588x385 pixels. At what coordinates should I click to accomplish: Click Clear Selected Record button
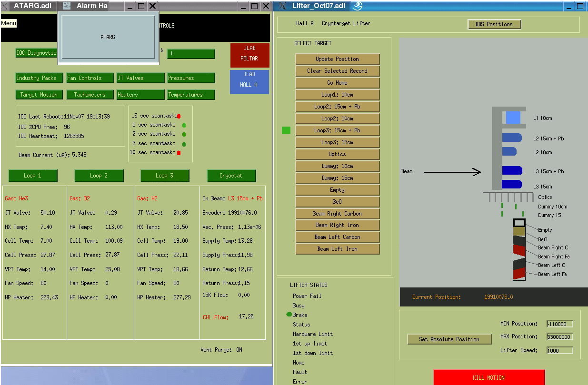point(338,71)
